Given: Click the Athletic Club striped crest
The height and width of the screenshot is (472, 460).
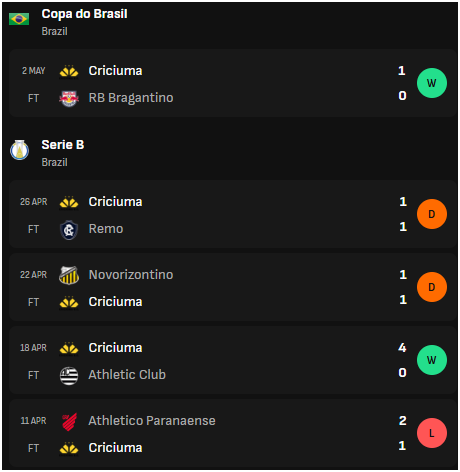Looking at the screenshot, I should (x=69, y=376).
